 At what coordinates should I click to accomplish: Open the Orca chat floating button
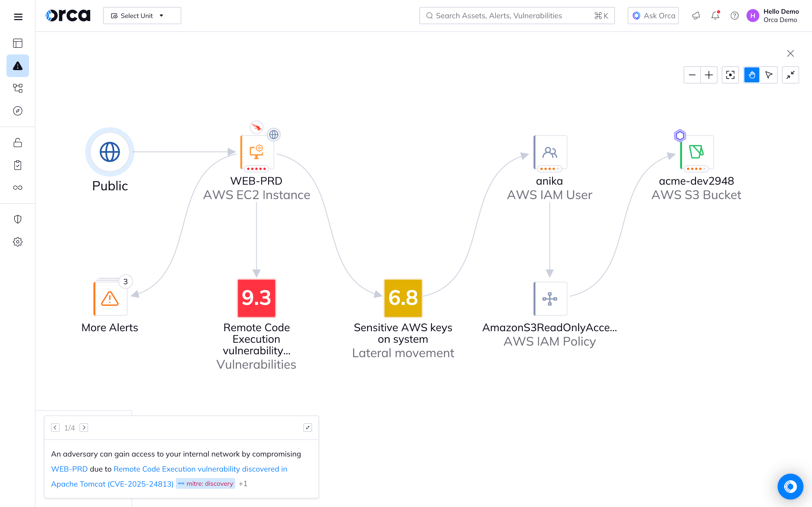click(x=790, y=486)
